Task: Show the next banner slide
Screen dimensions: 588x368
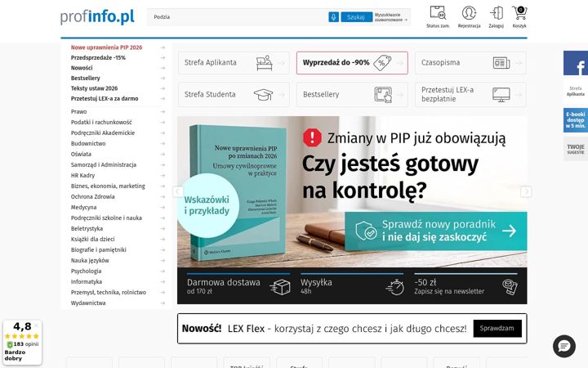Action: click(x=526, y=191)
